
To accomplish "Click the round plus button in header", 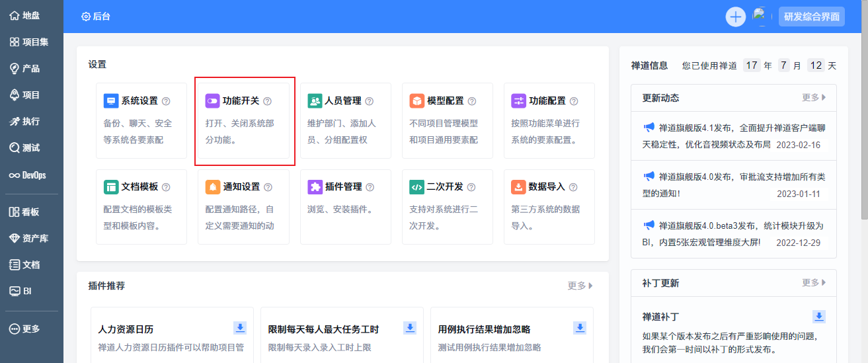I will (736, 17).
